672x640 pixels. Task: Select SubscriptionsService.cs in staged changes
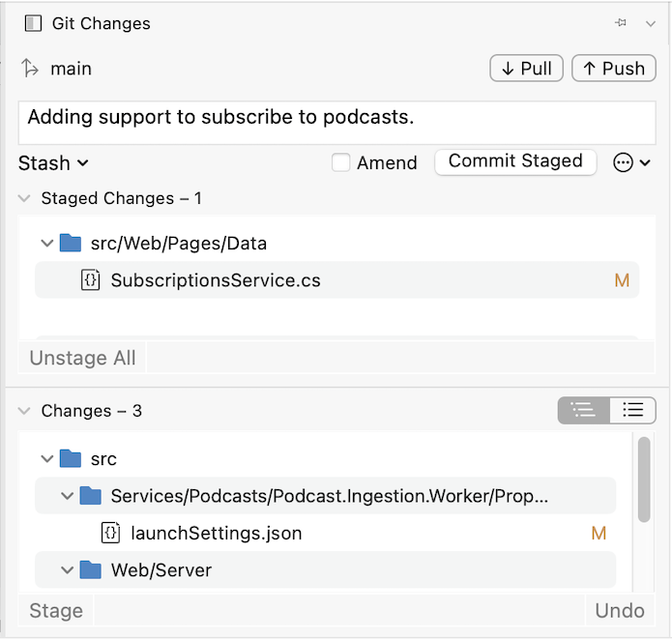pyautogui.click(x=336, y=280)
